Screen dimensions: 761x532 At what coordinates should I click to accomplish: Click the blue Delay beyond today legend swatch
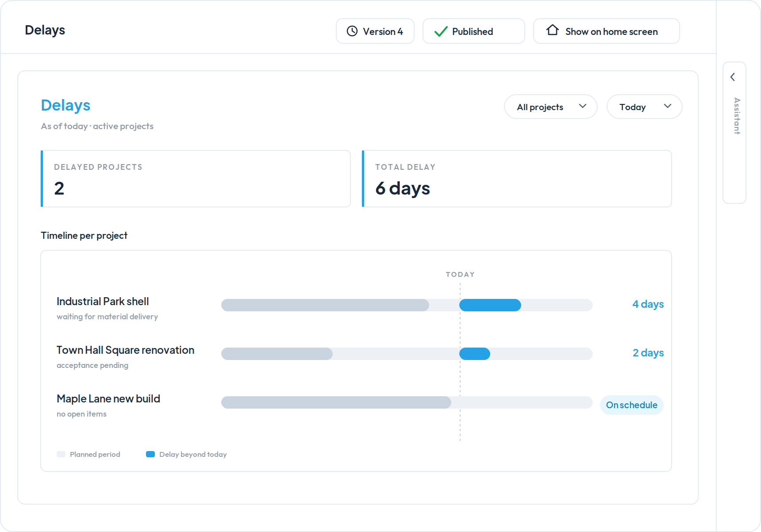pos(150,454)
